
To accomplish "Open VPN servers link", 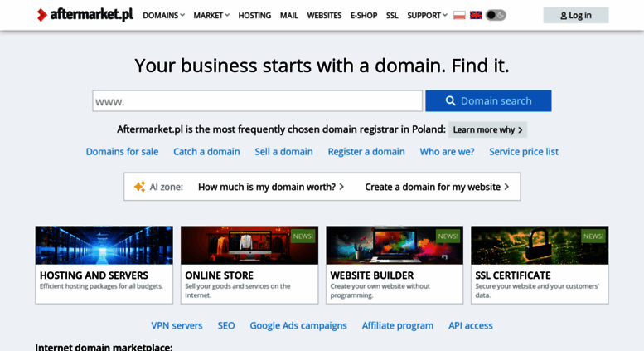I will [x=177, y=325].
